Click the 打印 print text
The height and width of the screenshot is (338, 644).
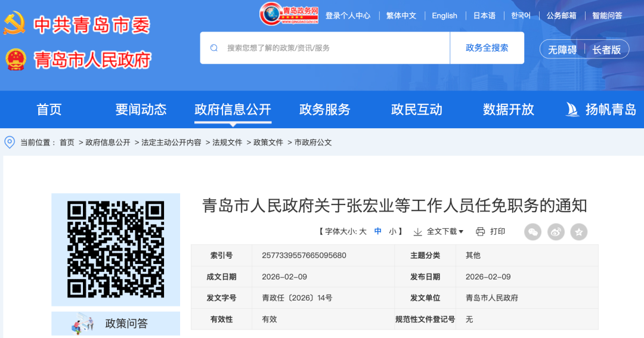497,232
